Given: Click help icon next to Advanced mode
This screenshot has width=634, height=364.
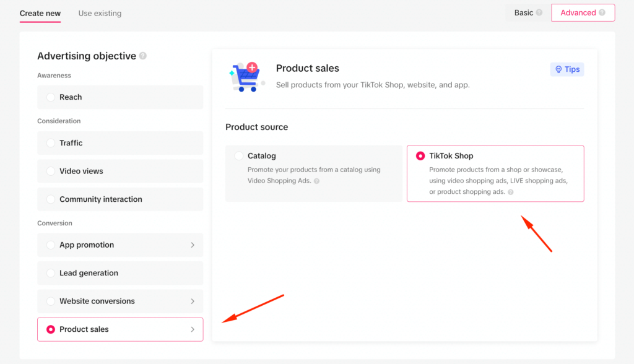Looking at the screenshot, I should click(602, 12).
